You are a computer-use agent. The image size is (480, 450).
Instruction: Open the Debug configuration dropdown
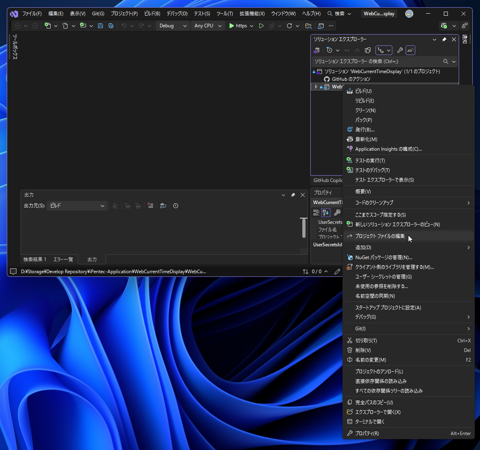pyautogui.click(x=172, y=26)
